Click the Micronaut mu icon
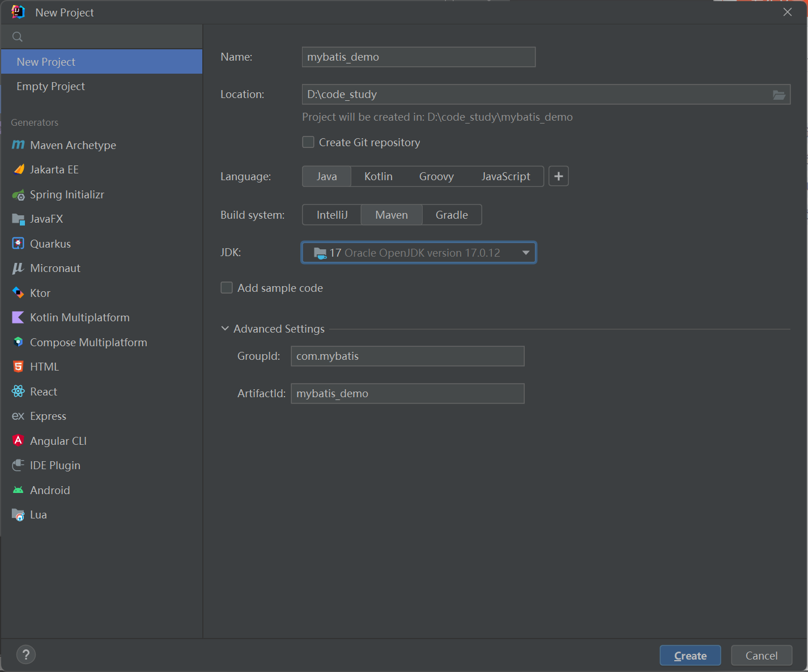This screenshot has width=808, height=672. click(x=18, y=268)
